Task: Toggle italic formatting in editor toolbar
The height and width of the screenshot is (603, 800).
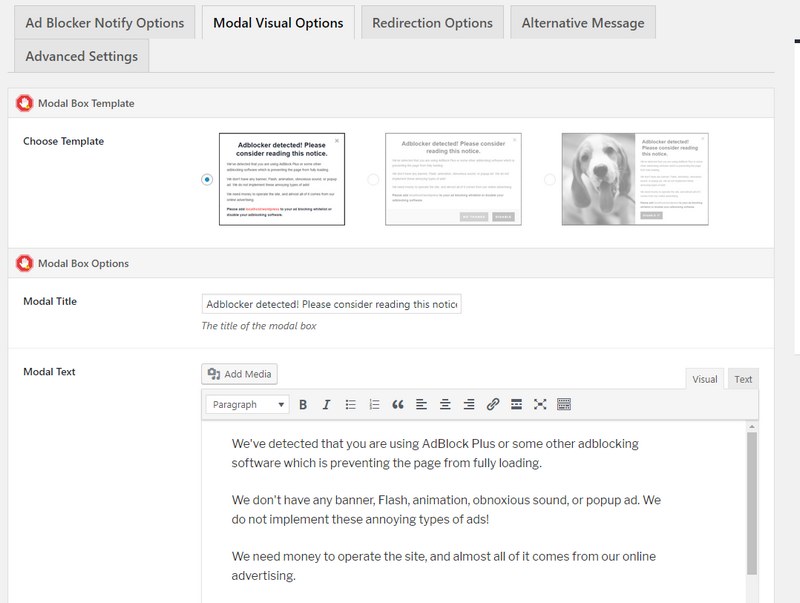Action: 327,405
